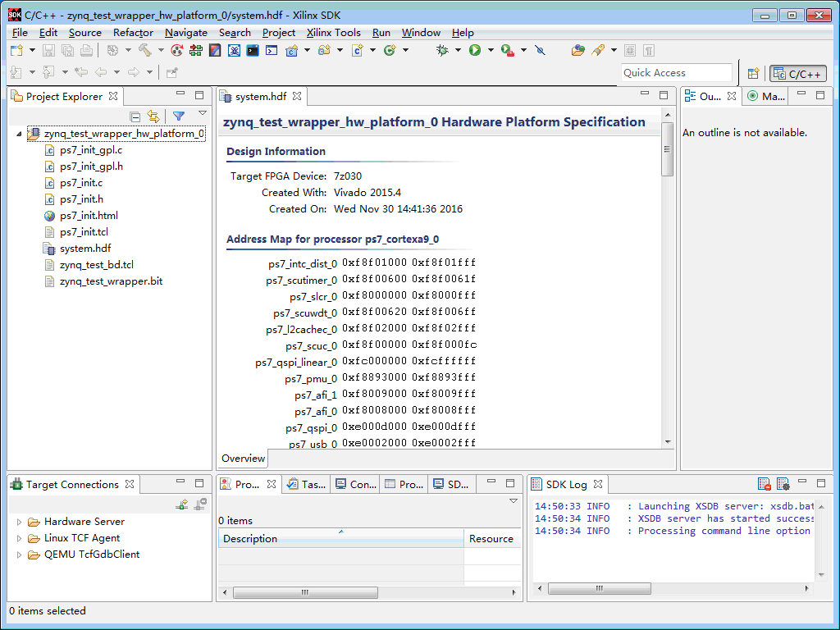This screenshot has height=630, width=840.
Task: Open the Refactor menu
Action: click(133, 33)
